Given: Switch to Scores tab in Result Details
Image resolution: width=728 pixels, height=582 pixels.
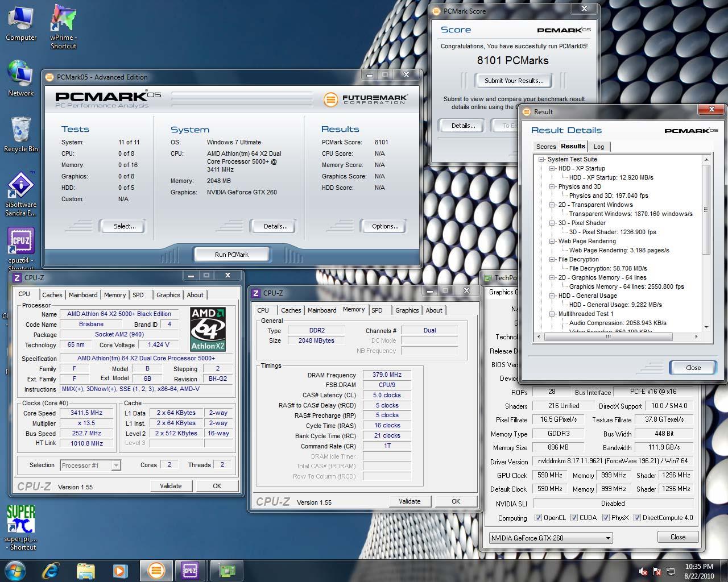Looking at the screenshot, I should [x=546, y=147].
